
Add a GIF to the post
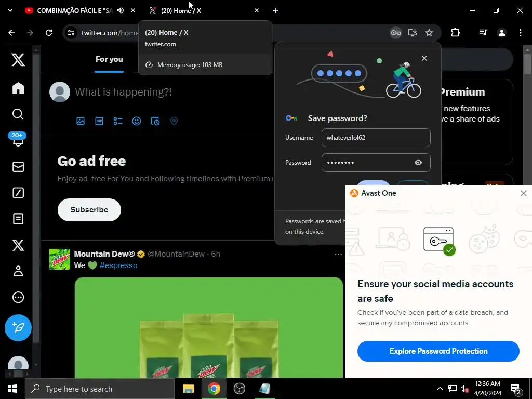99,121
